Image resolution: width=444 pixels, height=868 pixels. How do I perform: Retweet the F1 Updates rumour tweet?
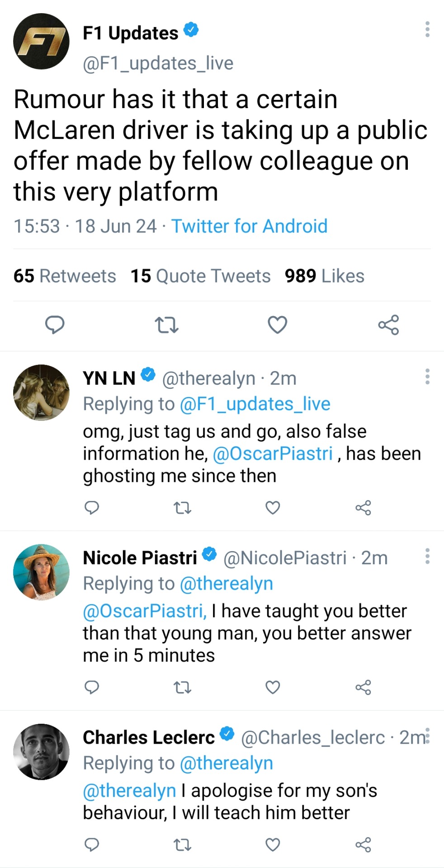point(166,325)
